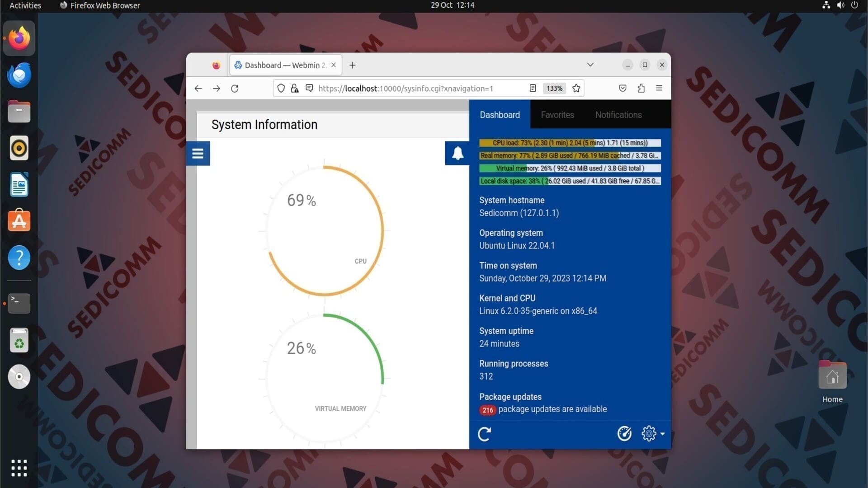Click the CPU 69% gauge

(324, 231)
